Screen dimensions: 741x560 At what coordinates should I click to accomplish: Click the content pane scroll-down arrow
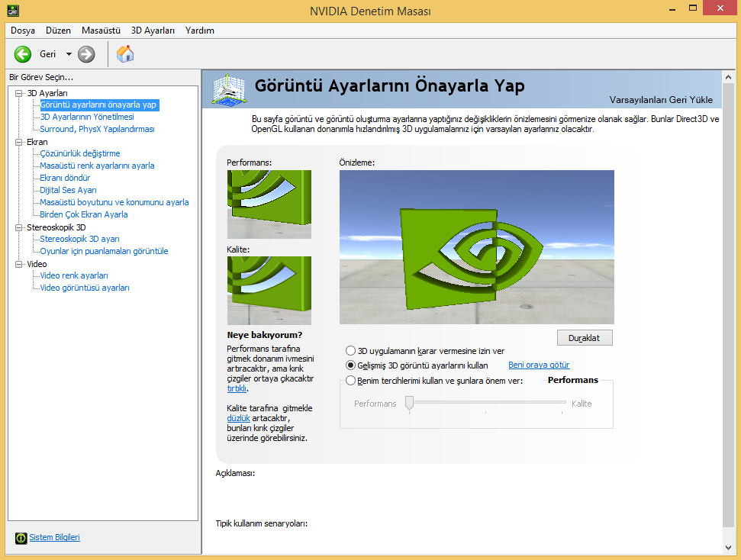[728, 547]
